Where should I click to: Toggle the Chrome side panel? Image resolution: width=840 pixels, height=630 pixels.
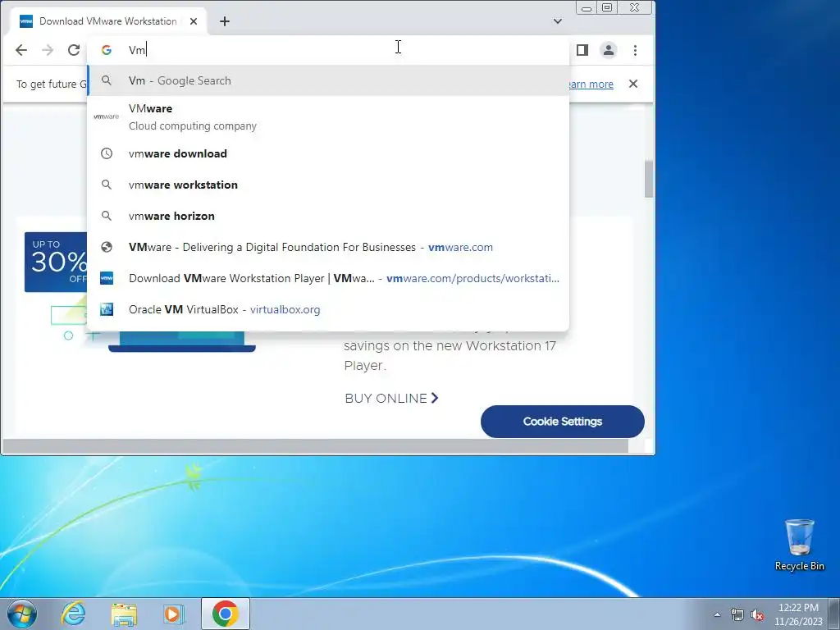(582, 50)
